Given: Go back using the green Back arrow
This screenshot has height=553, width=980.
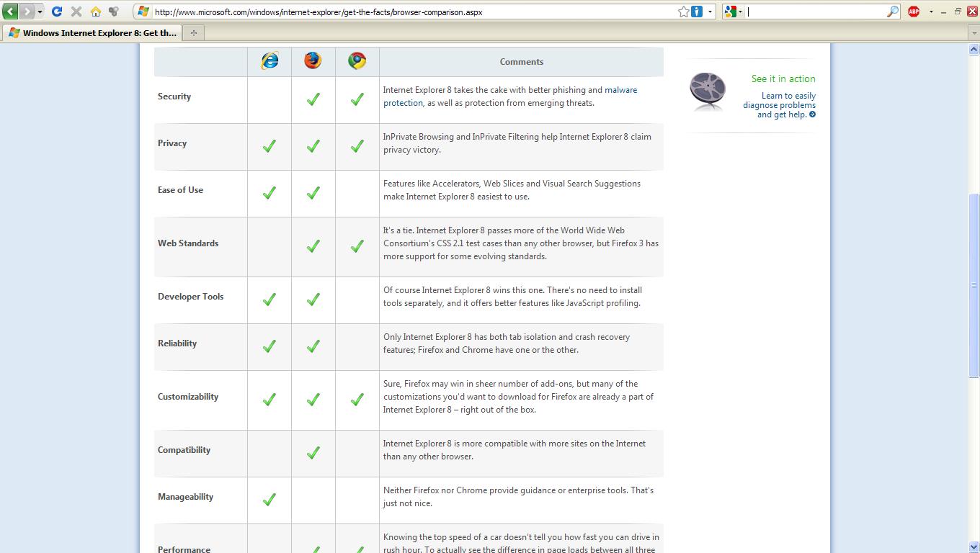Looking at the screenshot, I should coord(10,12).
